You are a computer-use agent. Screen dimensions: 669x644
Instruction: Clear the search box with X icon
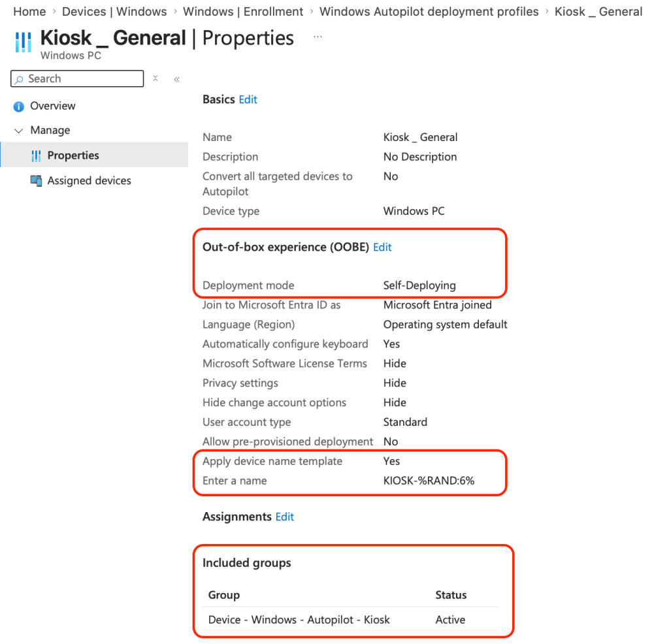tap(155, 78)
